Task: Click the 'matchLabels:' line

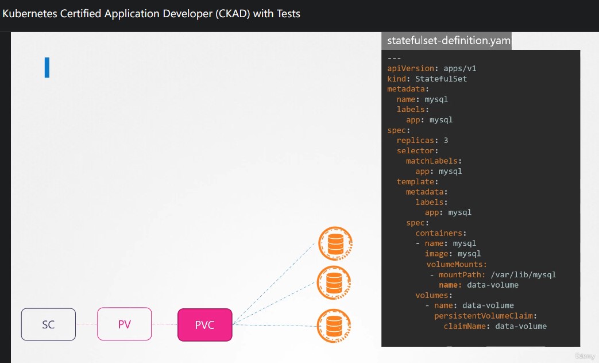Action: click(434, 161)
